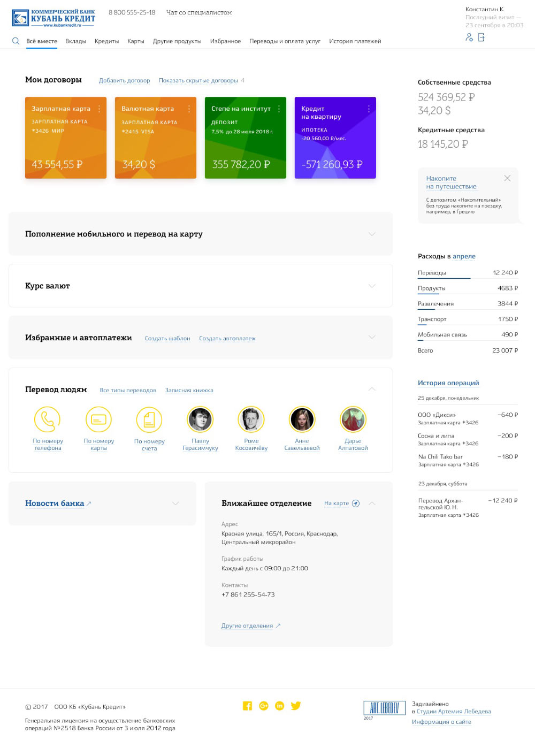The height and width of the screenshot is (756, 535).
Task: Expand Пополнение мобильного и перевод section
Action: click(372, 234)
